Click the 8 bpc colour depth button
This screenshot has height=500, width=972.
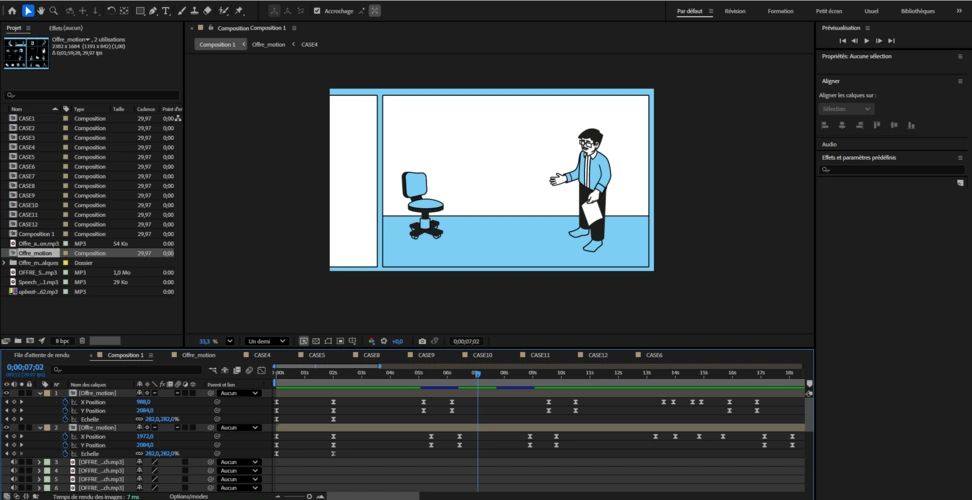(x=61, y=341)
